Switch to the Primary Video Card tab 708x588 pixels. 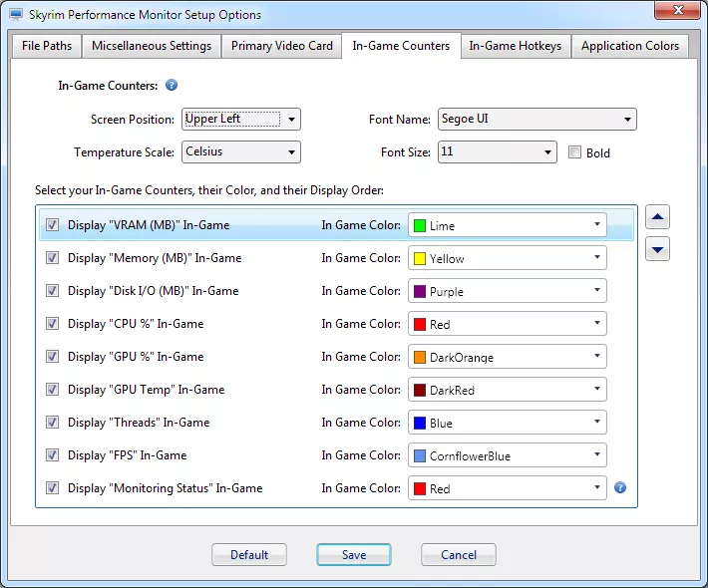282,46
